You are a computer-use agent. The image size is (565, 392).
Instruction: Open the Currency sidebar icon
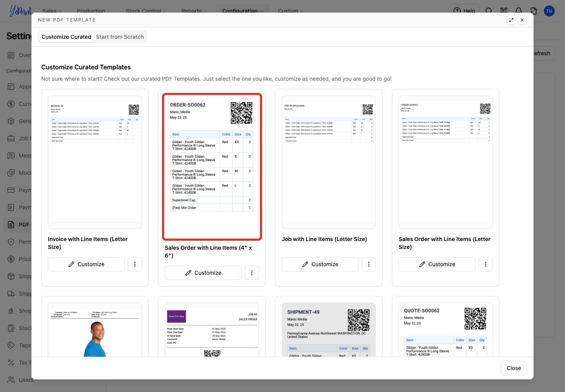pyautogui.click(x=11, y=104)
